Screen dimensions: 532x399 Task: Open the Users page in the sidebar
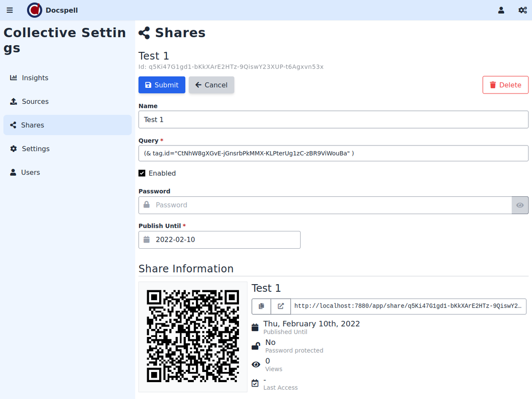(x=30, y=172)
